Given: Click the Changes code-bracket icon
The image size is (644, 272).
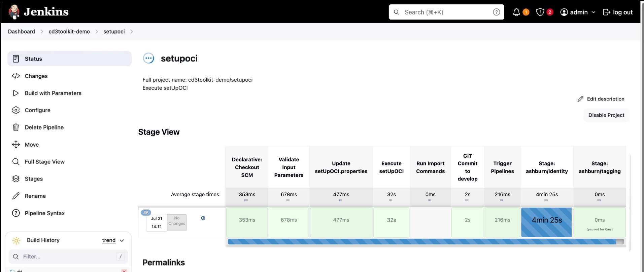Looking at the screenshot, I should tap(16, 76).
